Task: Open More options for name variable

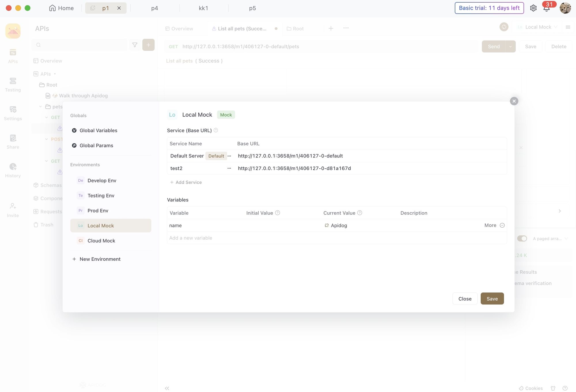Action: (490, 225)
